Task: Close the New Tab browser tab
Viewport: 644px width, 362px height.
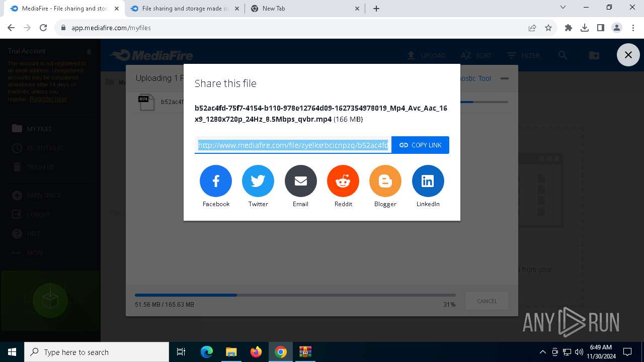Action: (357, 9)
